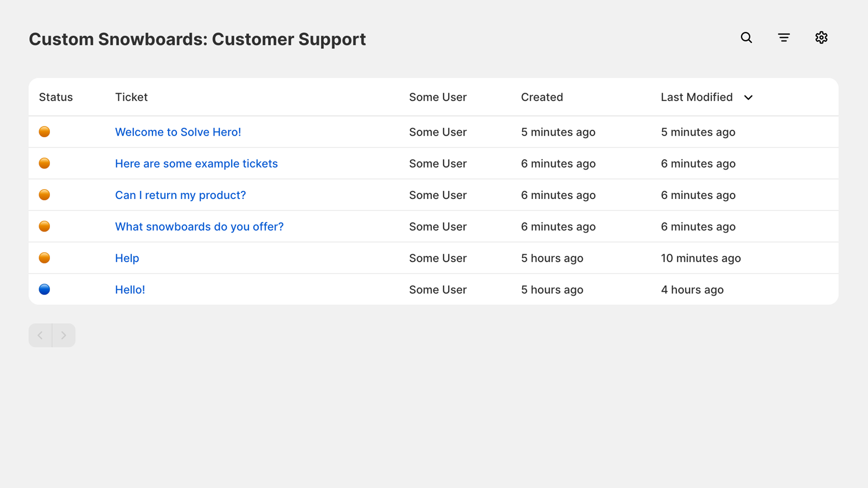Open the Welcome to Solve Hero! ticket

[178, 132]
